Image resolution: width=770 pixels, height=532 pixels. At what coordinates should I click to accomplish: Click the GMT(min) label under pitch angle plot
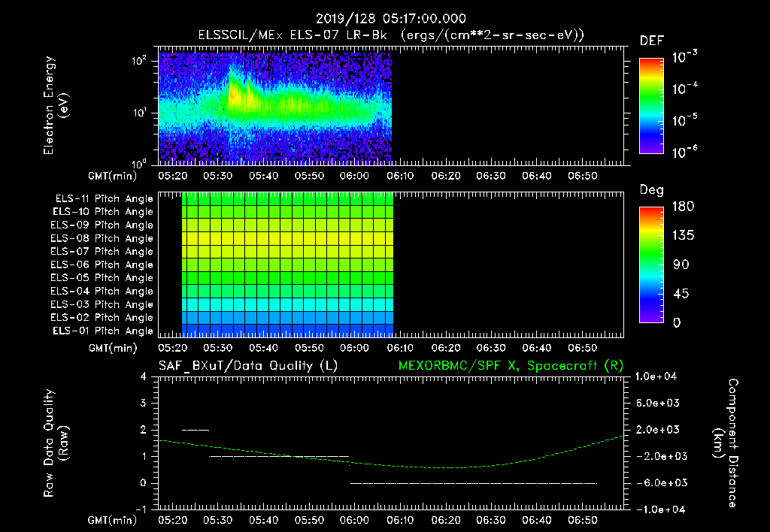tap(113, 348)
